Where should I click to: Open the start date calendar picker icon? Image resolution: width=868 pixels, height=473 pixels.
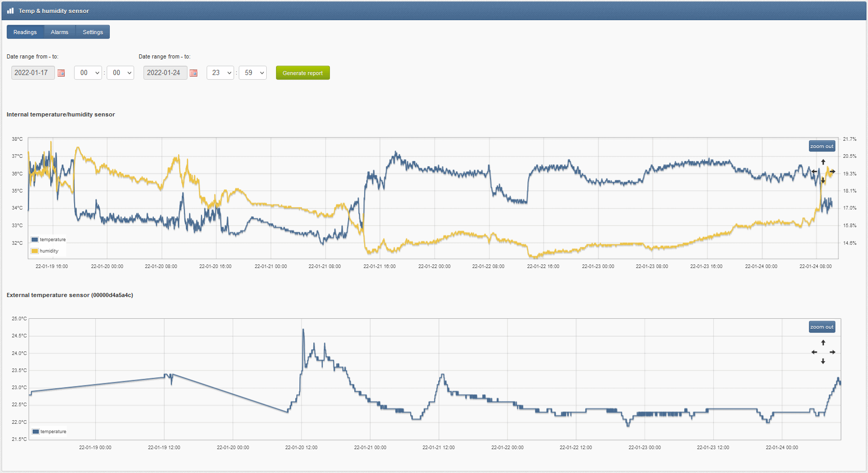[61, 73]
